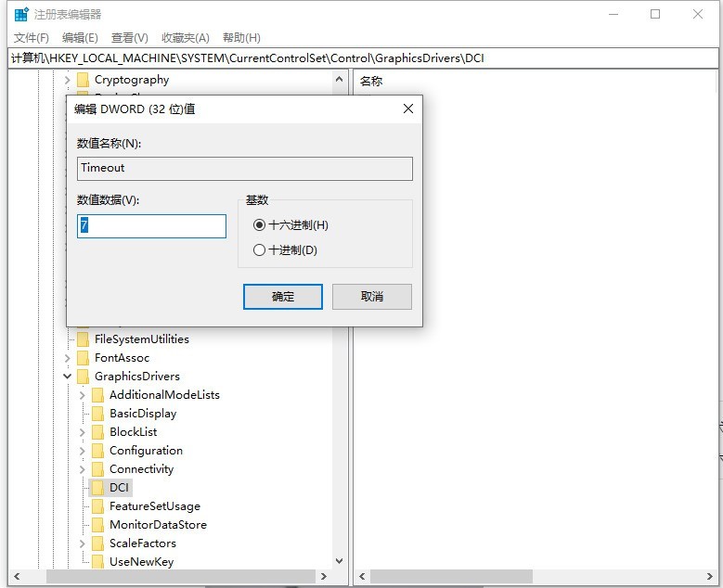Select the MonitorDataStore tree item
The image size is (723, 588).
[x=158, y=524]
